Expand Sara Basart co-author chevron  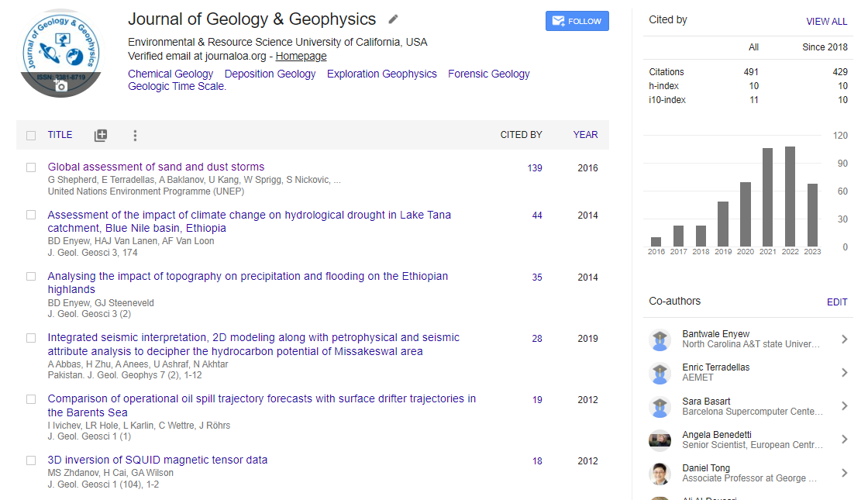tap(844, 406)
